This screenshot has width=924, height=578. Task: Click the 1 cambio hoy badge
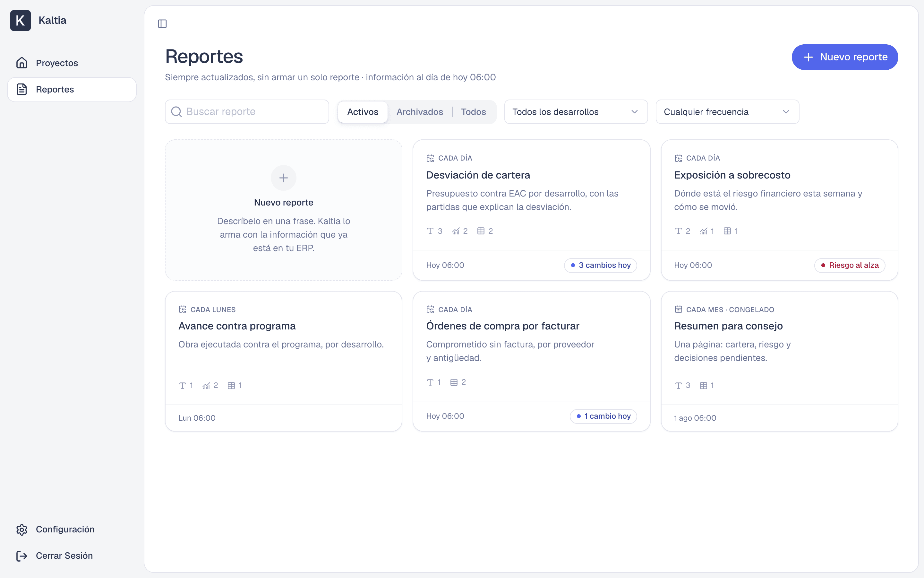click(603, 416)
